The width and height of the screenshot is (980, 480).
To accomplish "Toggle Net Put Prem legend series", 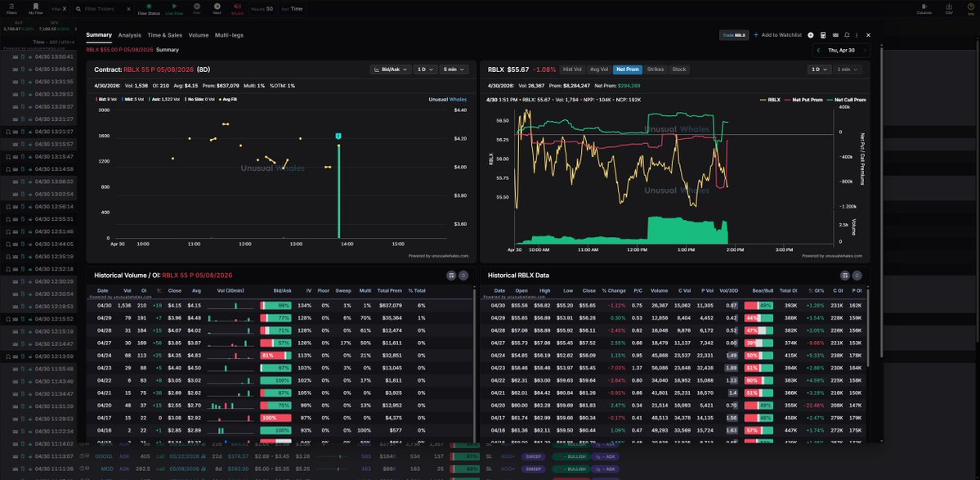I will (x=803, y=100).
